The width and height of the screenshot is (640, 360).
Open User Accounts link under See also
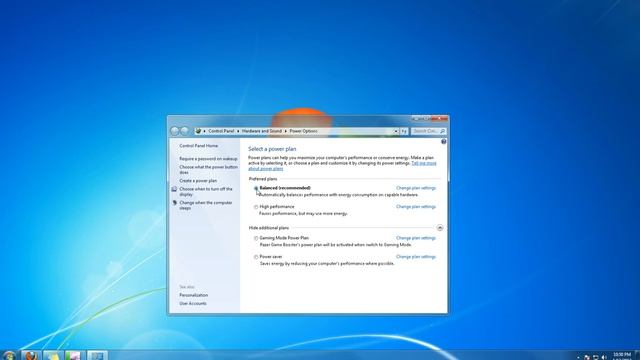193,304
